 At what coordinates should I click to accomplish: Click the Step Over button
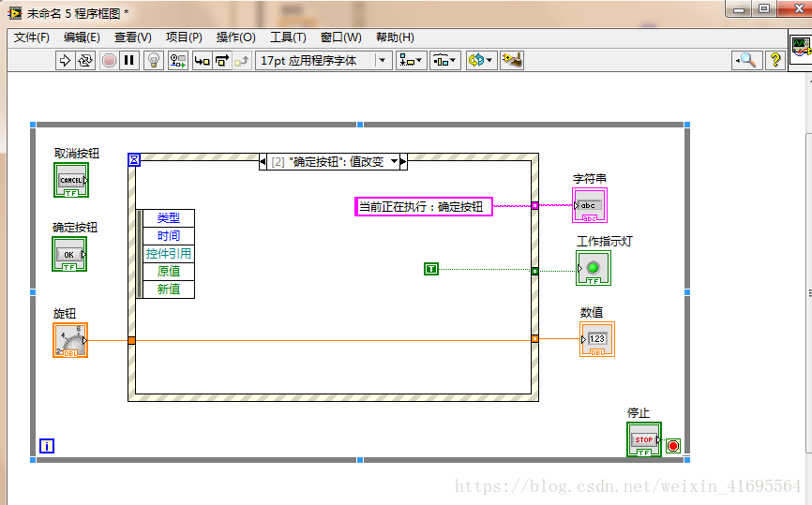click(222, 60)
